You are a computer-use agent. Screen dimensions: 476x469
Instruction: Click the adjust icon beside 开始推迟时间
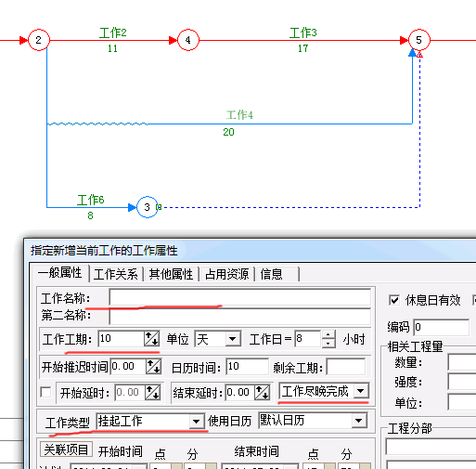(x=153, y=367)
